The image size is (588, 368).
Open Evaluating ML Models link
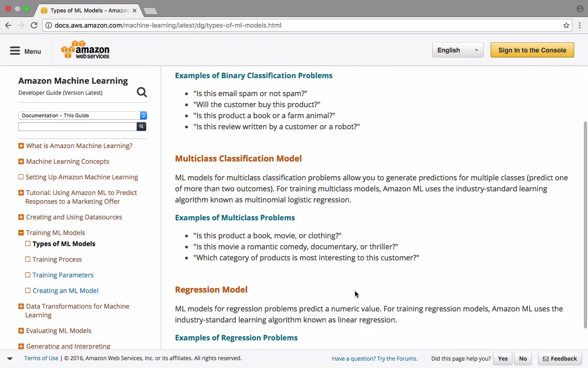coord(59,331)
